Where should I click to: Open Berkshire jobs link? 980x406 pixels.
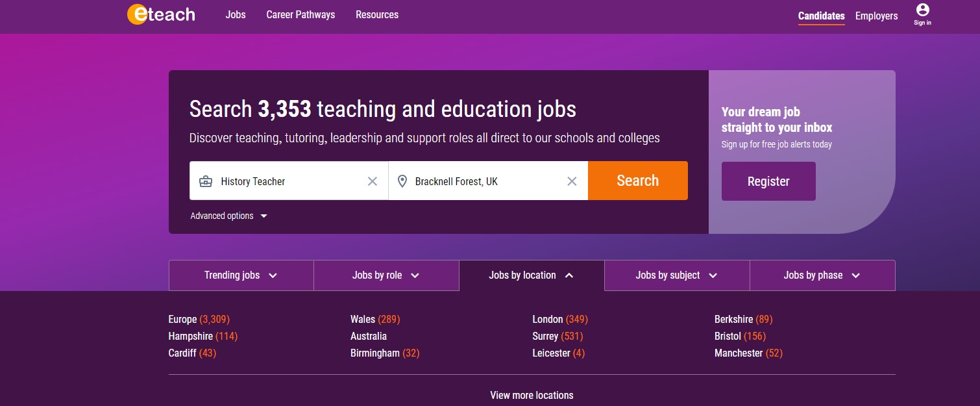point(744,320)
